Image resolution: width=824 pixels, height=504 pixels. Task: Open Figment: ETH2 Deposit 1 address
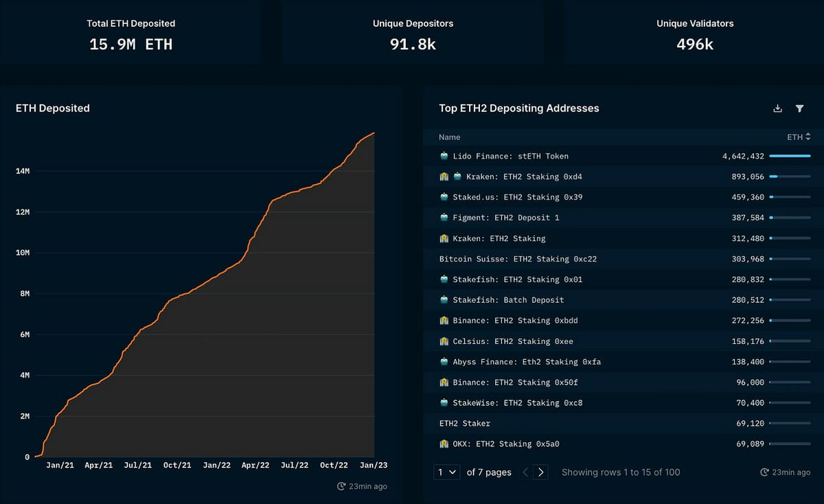tap(506, 218)
